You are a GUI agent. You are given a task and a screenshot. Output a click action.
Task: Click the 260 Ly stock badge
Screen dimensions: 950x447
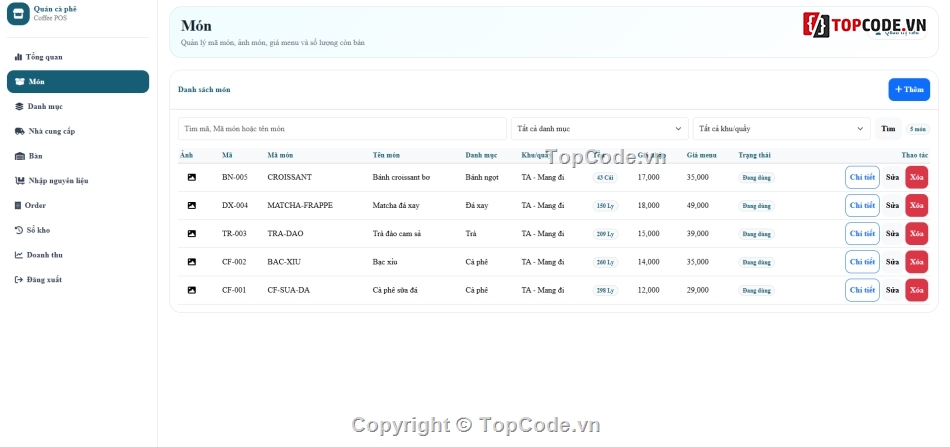(x=605, y=262)
